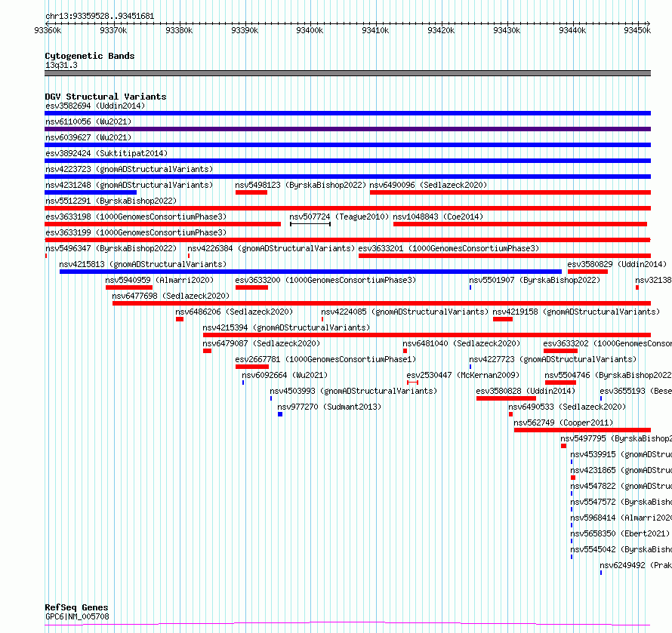Open esv3580829 (Uddin2014) label
The height and width of the screenshot is (633, 672).
(617, 264)
